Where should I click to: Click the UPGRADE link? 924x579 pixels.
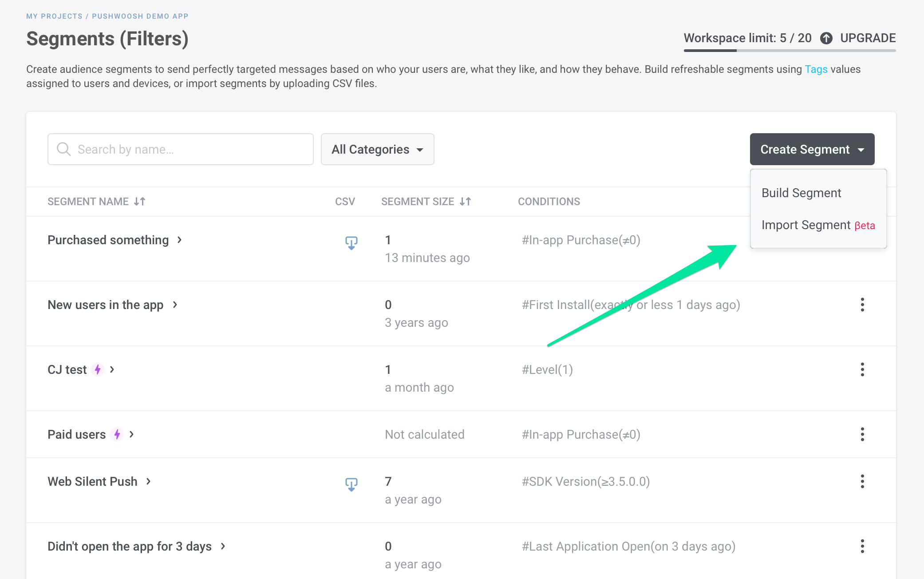pyautogui.click(x=868, y=38)
